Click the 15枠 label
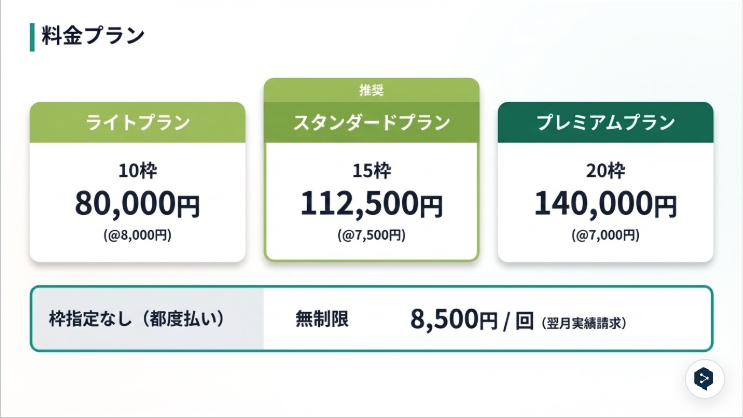The height and width of the screenshot is (418, 743). 372,171
